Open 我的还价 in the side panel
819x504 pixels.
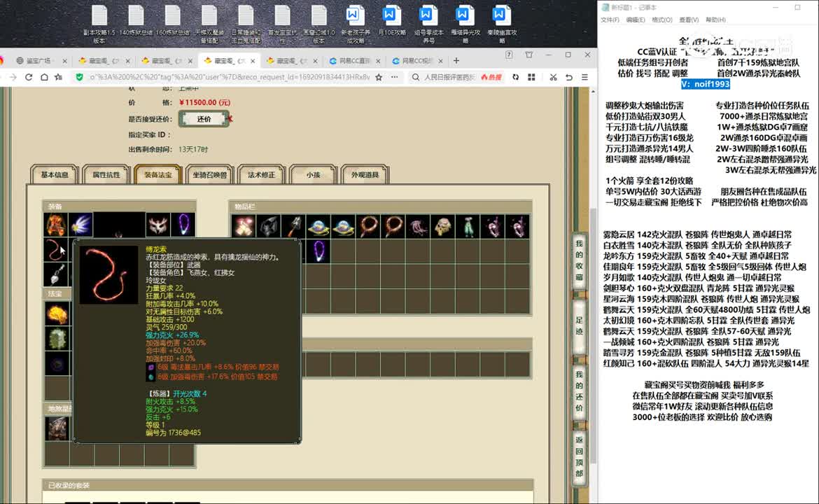(580, 391)
